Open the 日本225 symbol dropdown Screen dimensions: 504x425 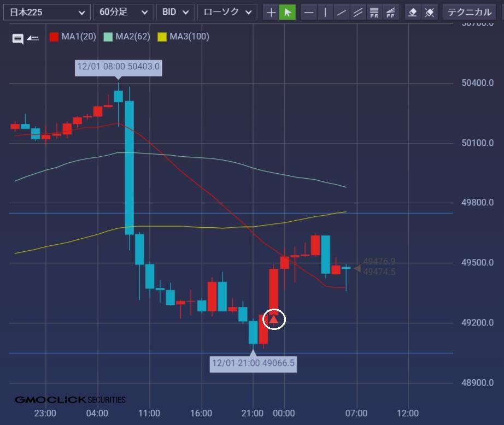click(x=46, y=12)
